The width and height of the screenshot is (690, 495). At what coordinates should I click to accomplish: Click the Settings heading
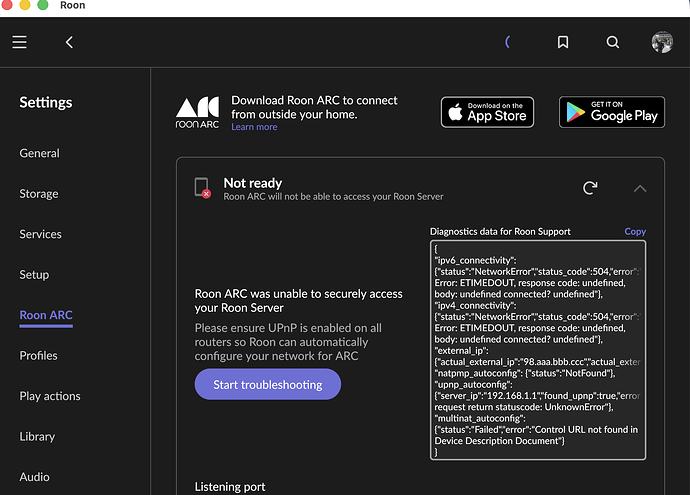(46, 103)
